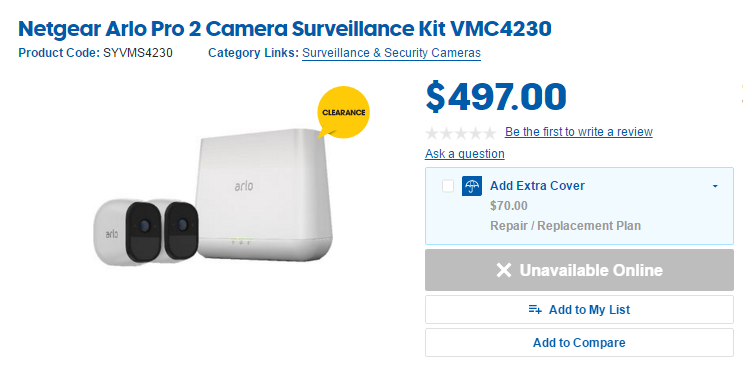Click Add to My List button
The height and width of the screenshot is (376, 743).
[x=579, y=310]
